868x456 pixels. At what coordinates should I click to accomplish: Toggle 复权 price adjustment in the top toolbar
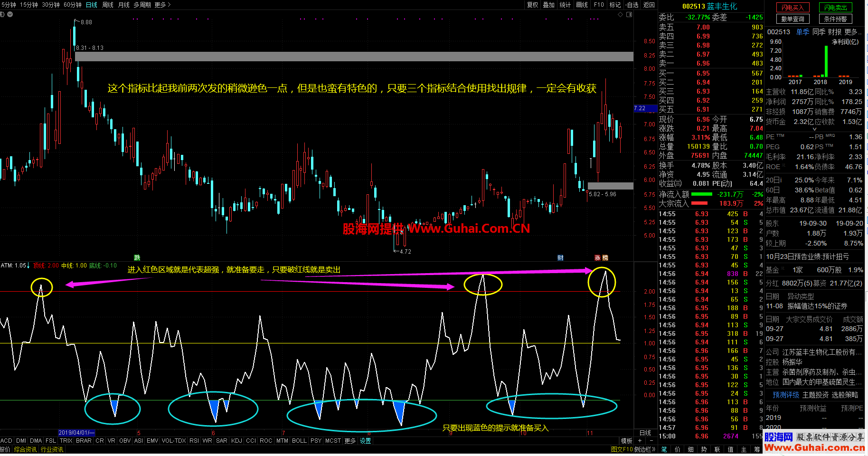[533, 5]
